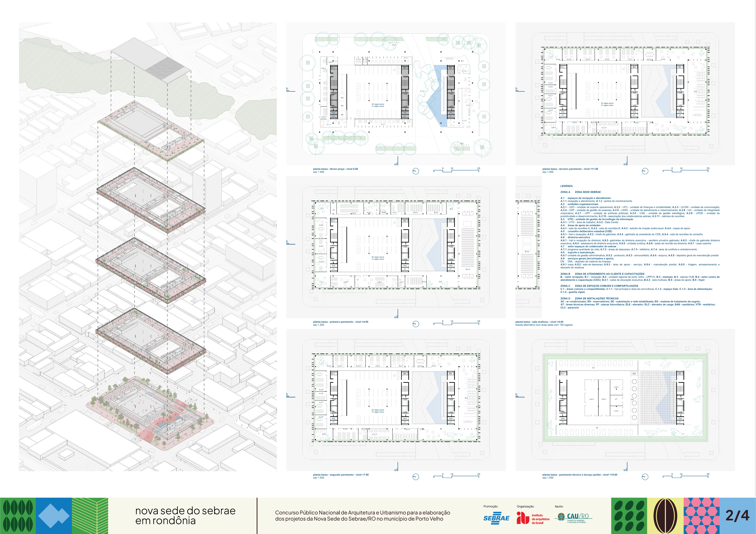Click the cocoa bean graphic in footer
The width and height of the screenshot is (756, 534).
(665, 516)
